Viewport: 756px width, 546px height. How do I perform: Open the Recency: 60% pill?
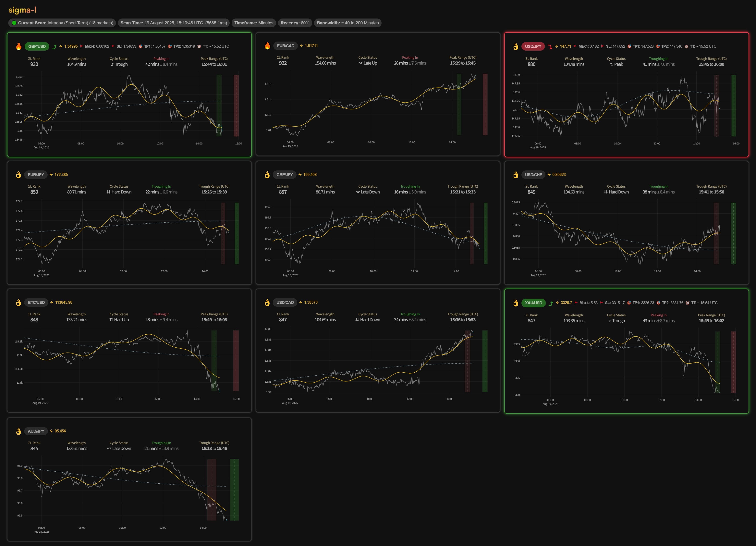tap(295, 23)
